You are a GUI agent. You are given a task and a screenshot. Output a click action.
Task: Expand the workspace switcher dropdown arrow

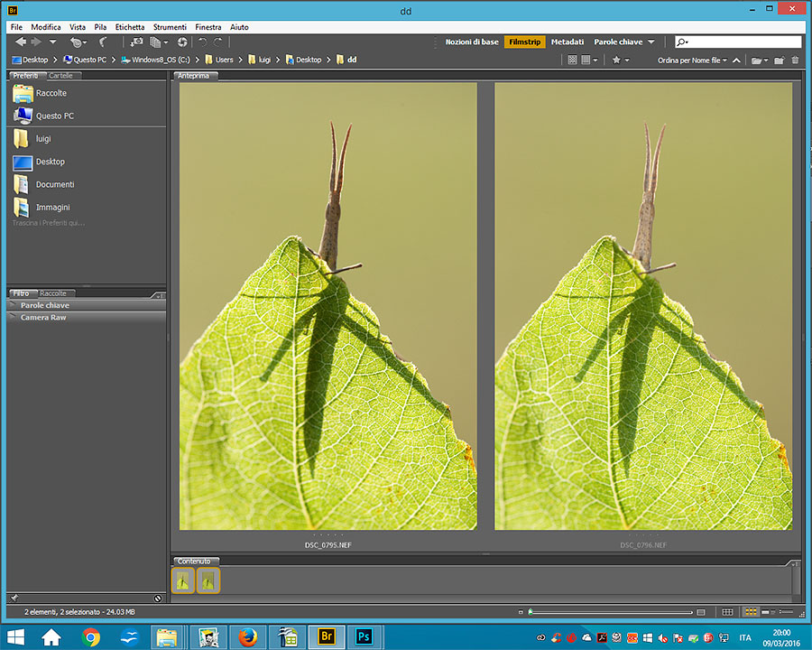(x=651, y=42)
